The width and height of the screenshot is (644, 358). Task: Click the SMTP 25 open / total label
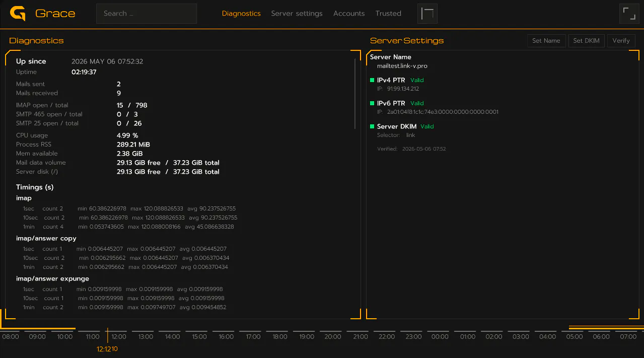(x=47, y=123)
